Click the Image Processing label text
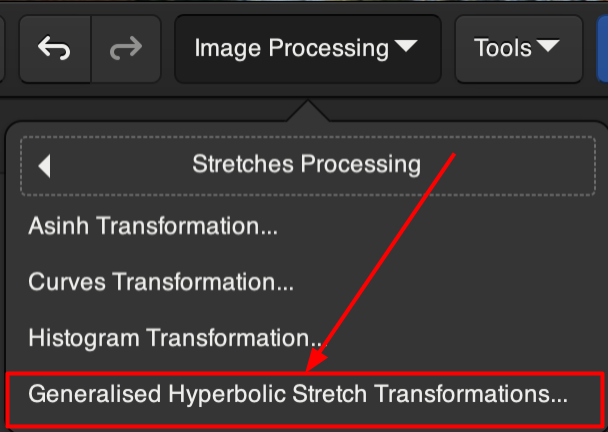 tap(291, 47)
